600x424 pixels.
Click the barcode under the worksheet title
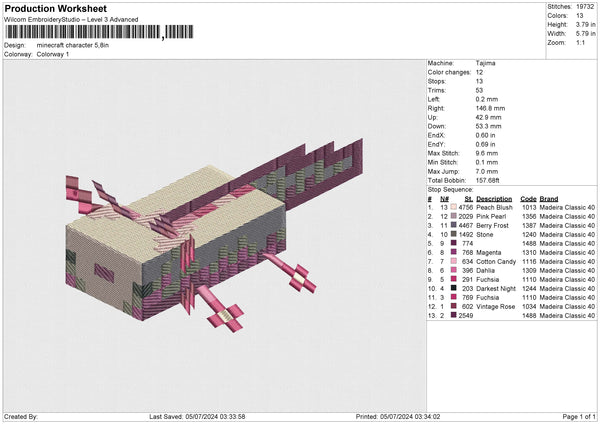coord(99,32)
